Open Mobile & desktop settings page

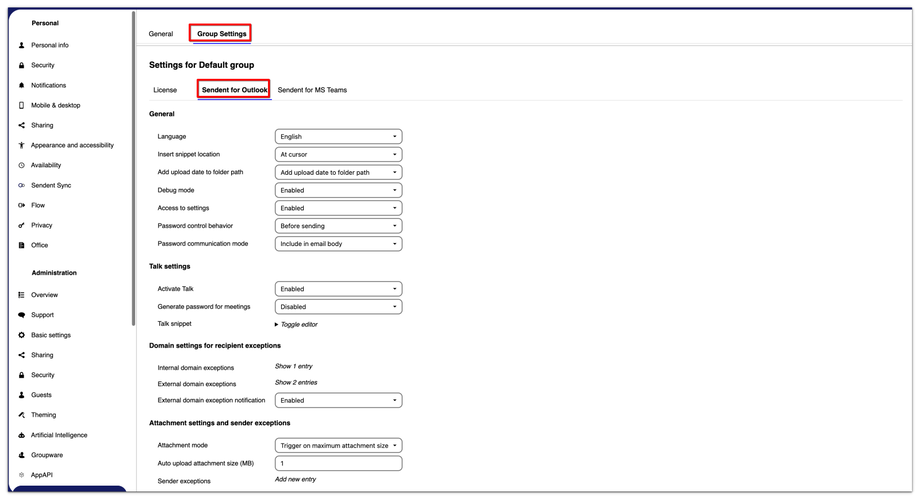pos(56,105)
